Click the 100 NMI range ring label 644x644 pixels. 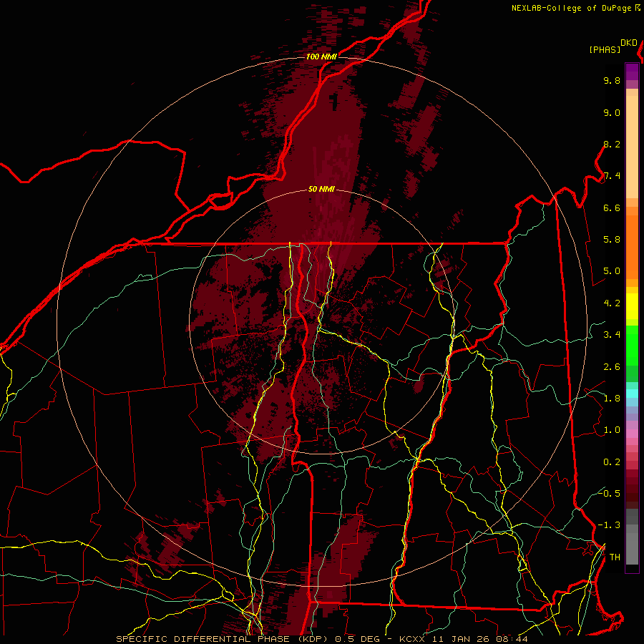(x=321, y=57)
